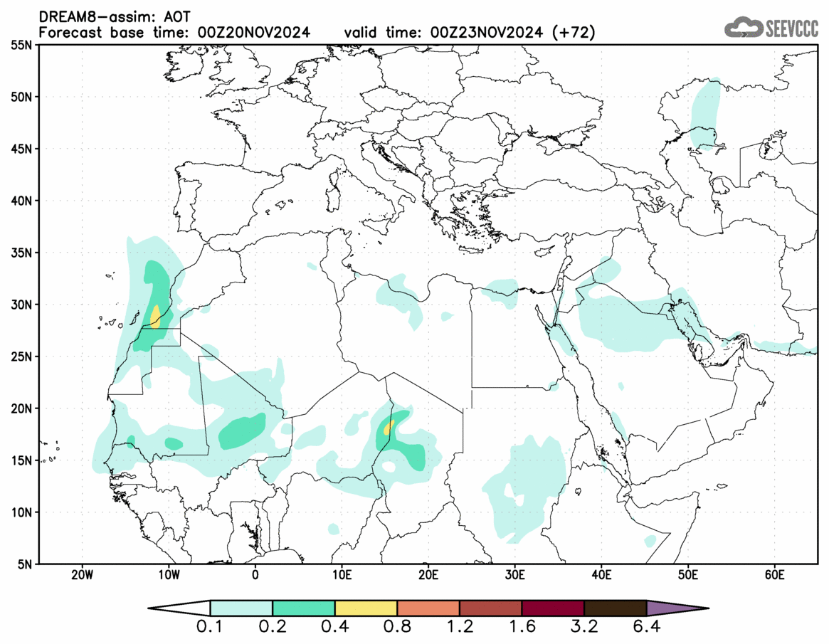Click the '60E' longitude label
The width and height of the screenshot is (829, 644).
pyautogui.click(x=774, y=575)
